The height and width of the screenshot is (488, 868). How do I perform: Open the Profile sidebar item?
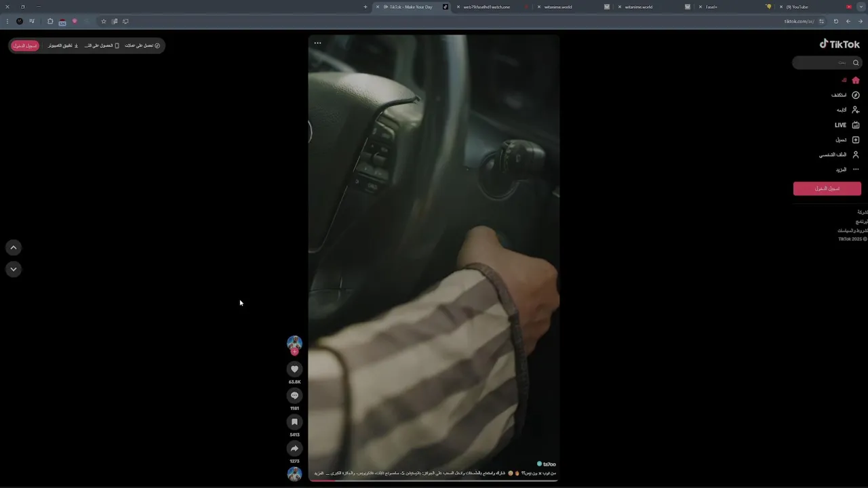tap(840, 155)
